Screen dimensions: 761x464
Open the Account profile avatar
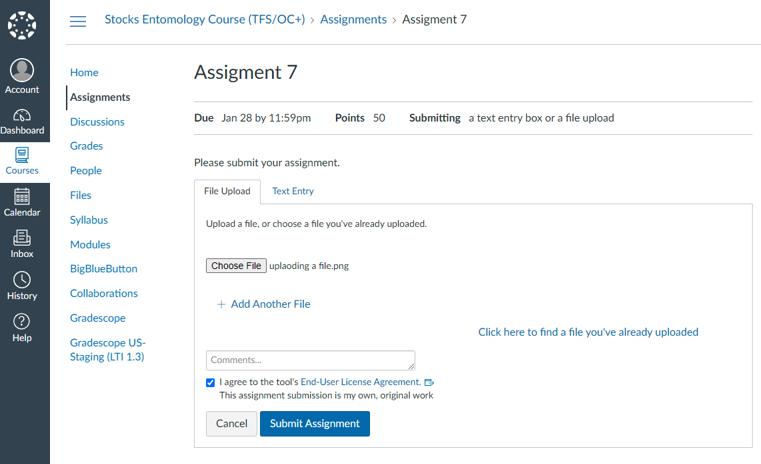click(x=22, y=70)
